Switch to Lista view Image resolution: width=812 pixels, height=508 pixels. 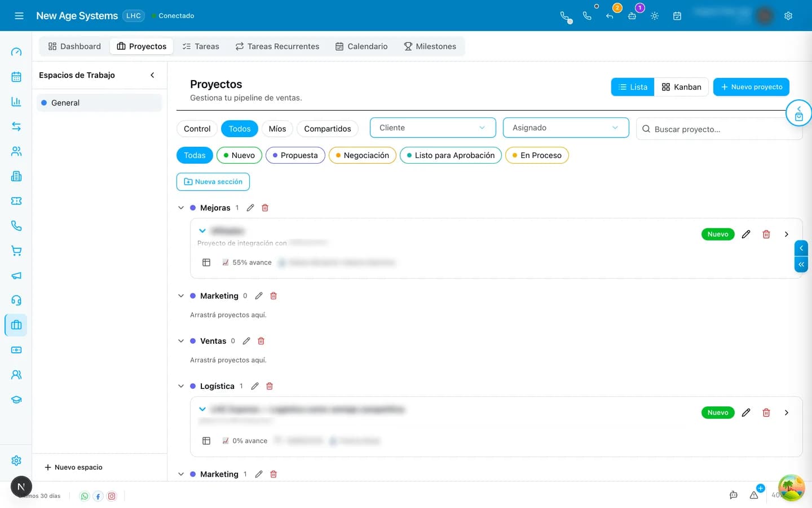click(633, 87)
